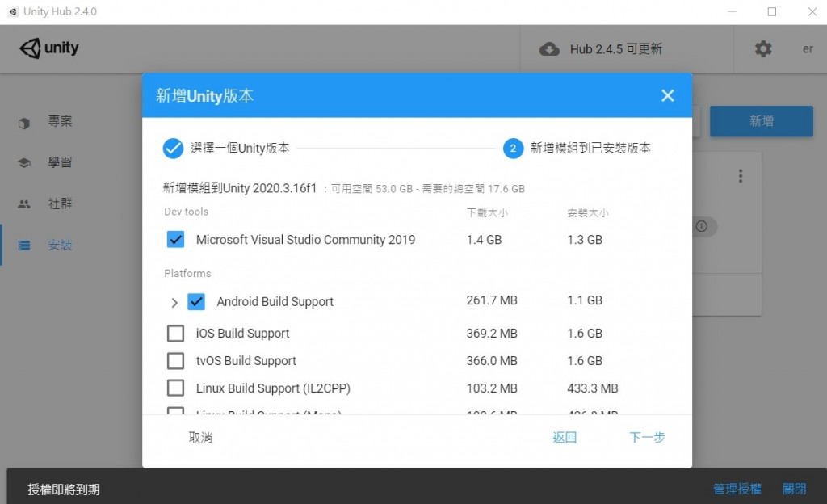Maximize the Unity Hub window

click(x=772, y=11)
